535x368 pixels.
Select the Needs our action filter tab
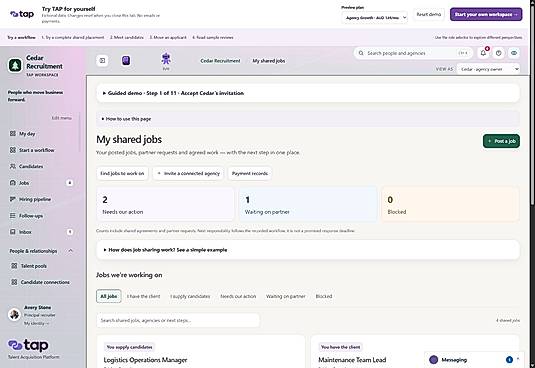click(238, 296)
